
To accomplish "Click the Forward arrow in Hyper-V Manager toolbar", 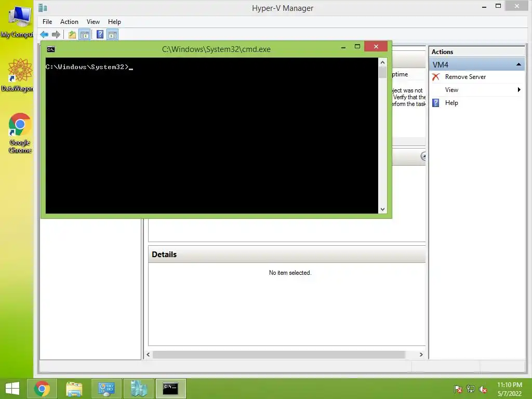I will pyautogui.click(x=56, y=35).
